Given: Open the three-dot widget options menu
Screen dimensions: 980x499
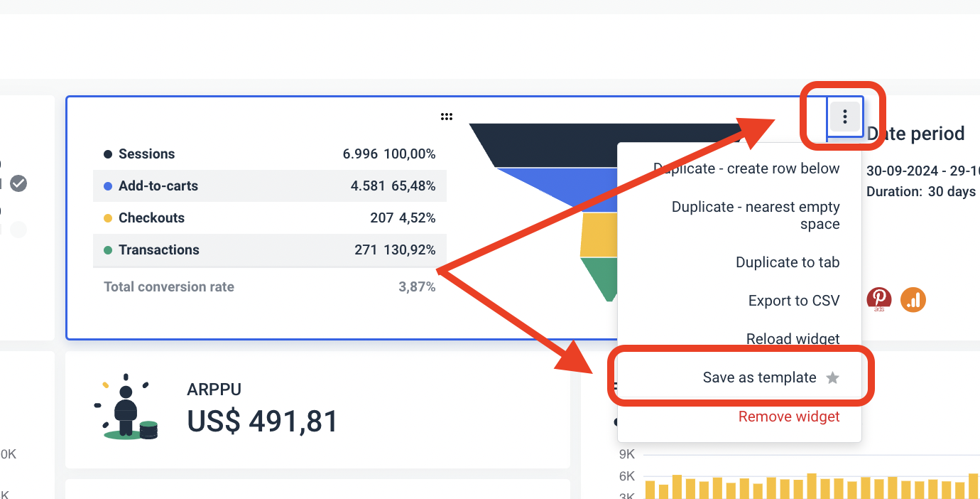Looking at the screenshot, I should click(844, 117).
